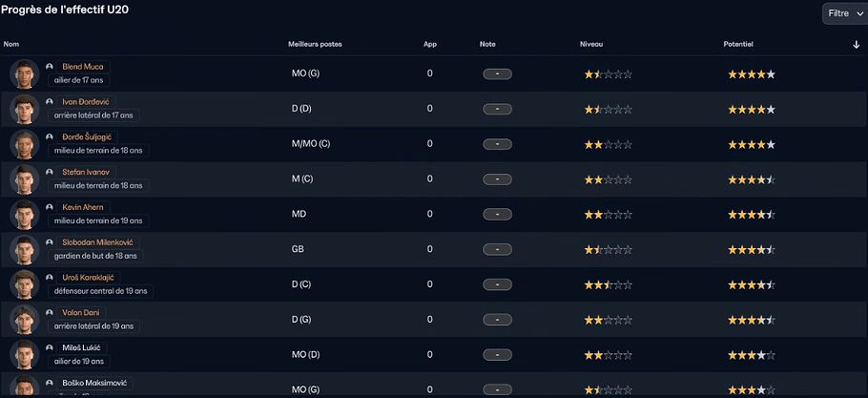Click the 'arrière latéral de 19 ans' tag

94,326
